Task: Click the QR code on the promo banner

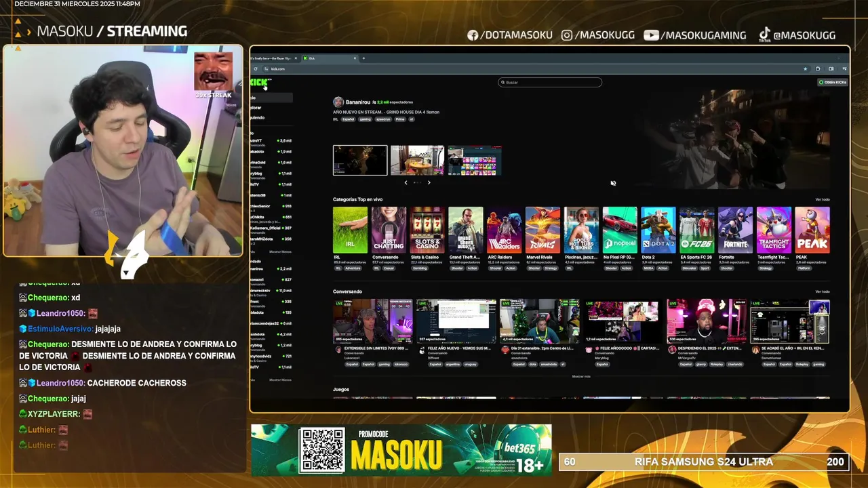Action: tap(321, 450)
